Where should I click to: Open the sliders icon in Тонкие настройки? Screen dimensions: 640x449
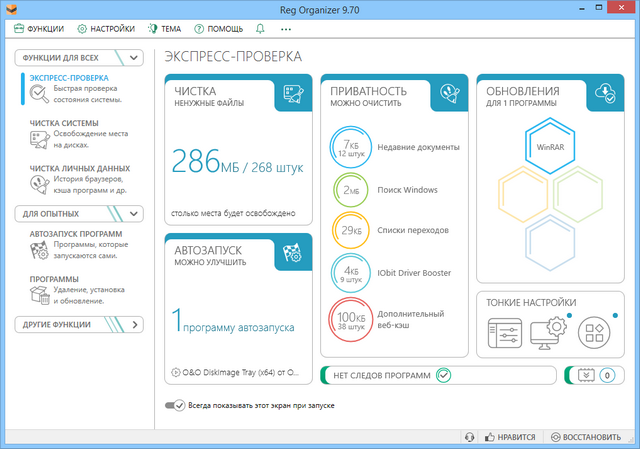[x=503, y=331]
